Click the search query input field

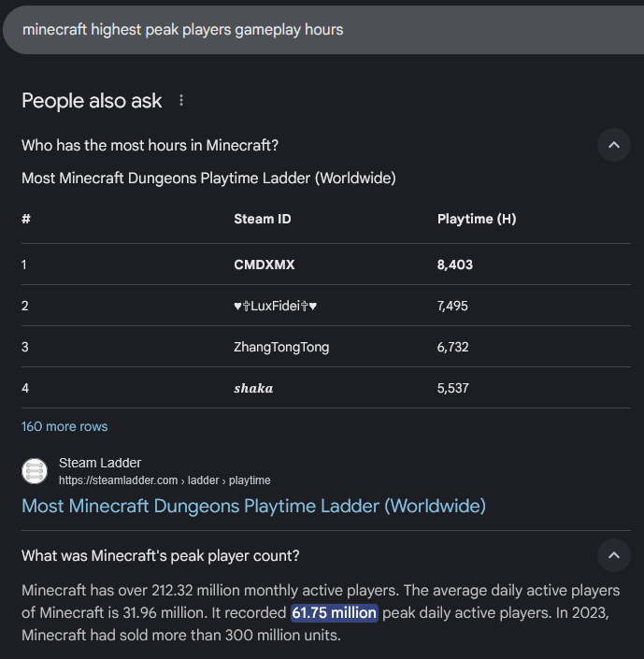click(323, 30)
